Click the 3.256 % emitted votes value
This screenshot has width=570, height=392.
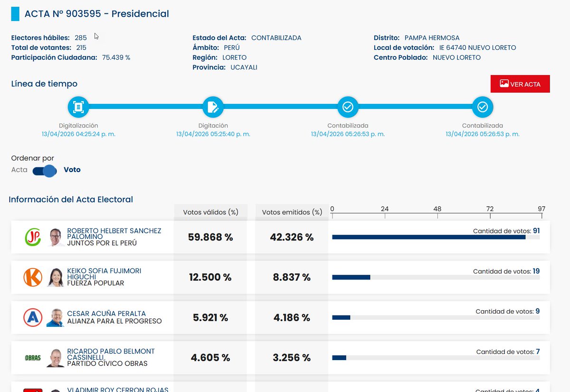(292, 358)
